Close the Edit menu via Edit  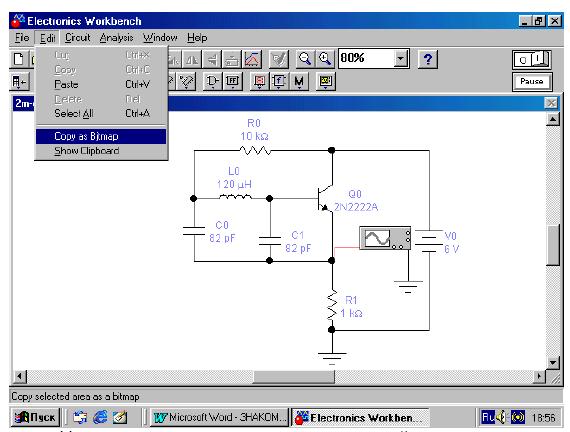click(x=47, y=38)
